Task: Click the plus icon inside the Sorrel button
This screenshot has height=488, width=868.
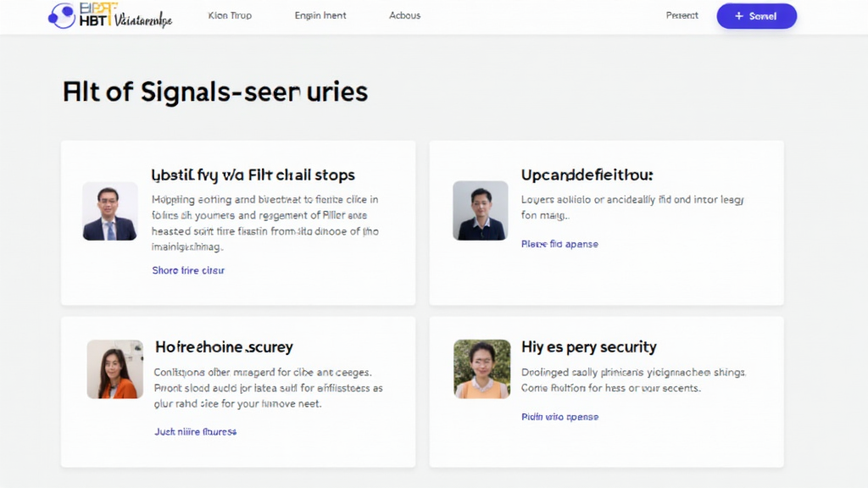Action: pos(739,15)
